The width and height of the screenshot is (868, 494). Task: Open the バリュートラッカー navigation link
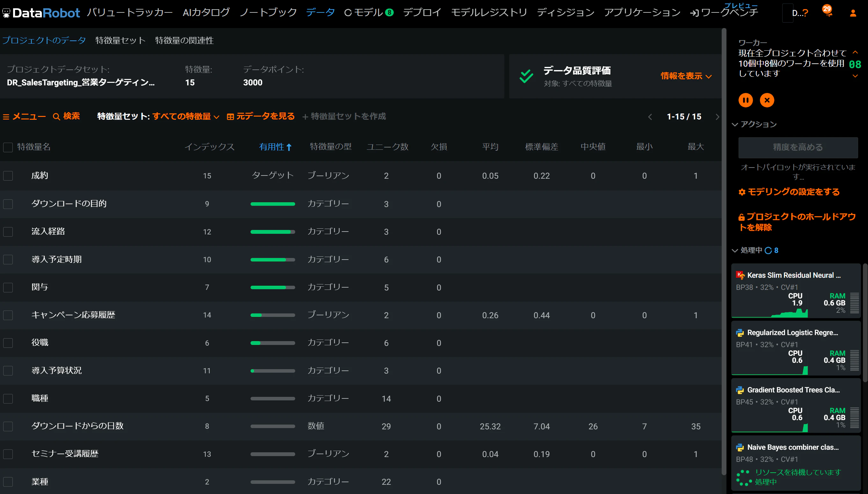130,12
